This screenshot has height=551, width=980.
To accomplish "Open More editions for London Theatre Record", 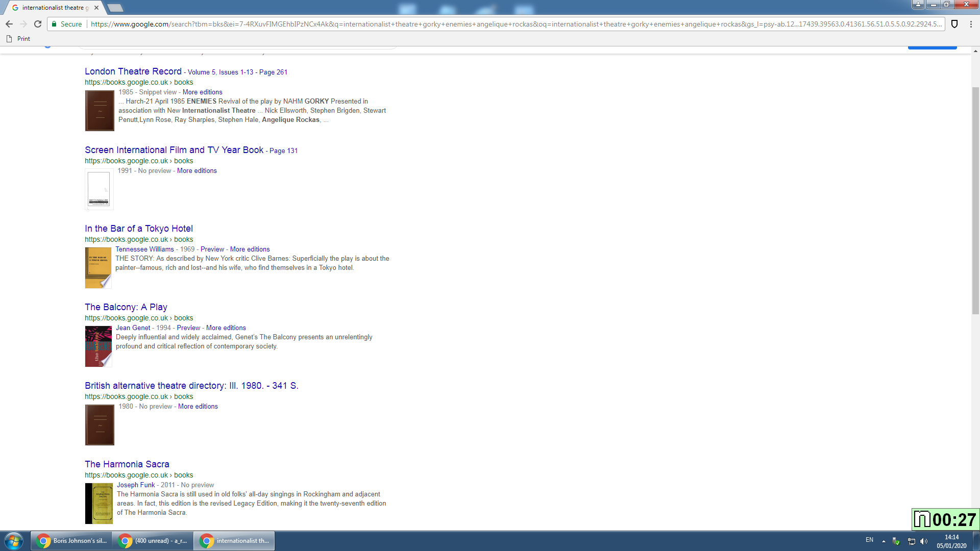I will [x=203, y=92].
